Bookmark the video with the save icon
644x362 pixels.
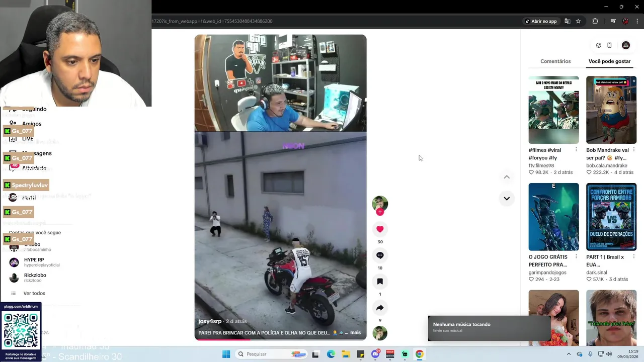[380, 282]
